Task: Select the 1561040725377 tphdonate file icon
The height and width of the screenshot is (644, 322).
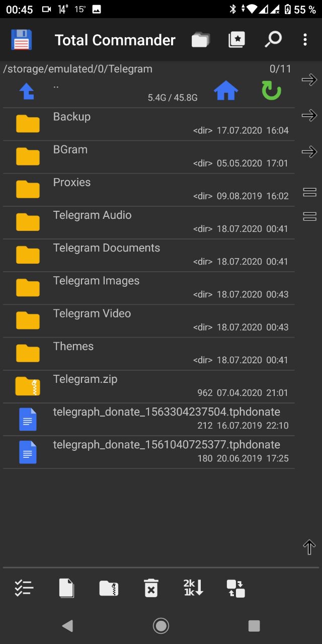Action: pyautogui.click(x=28, y=452)
